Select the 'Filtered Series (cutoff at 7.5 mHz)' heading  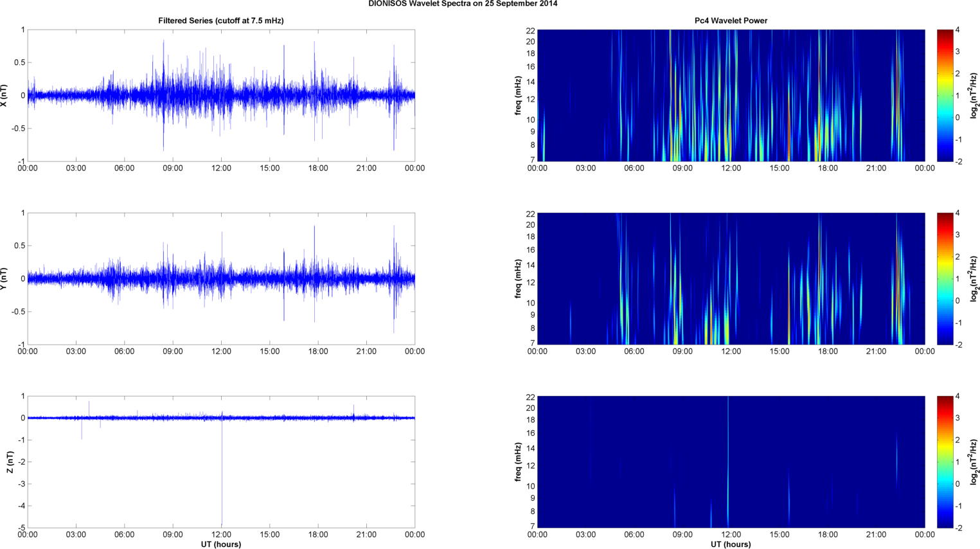pos(221,21)
